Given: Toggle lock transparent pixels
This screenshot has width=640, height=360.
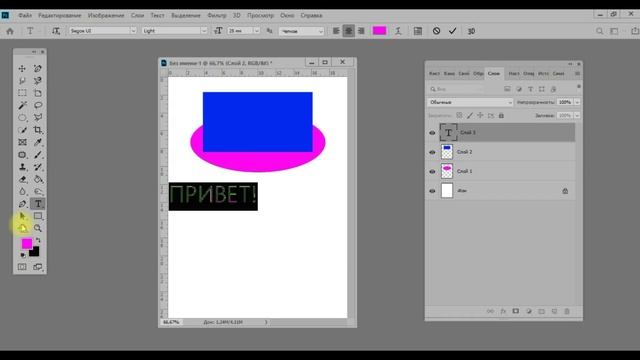Looking at the screenshot, I should coord(459,116).
